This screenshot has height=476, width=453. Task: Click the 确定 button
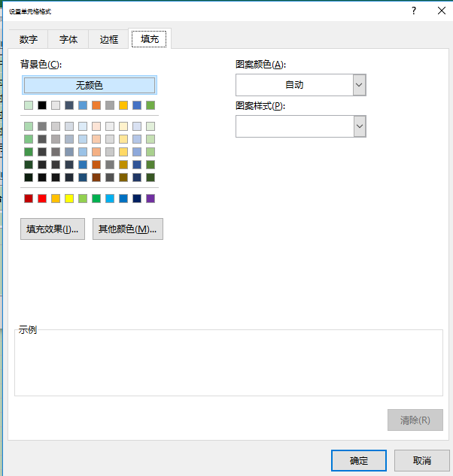[x=359, y=460]
